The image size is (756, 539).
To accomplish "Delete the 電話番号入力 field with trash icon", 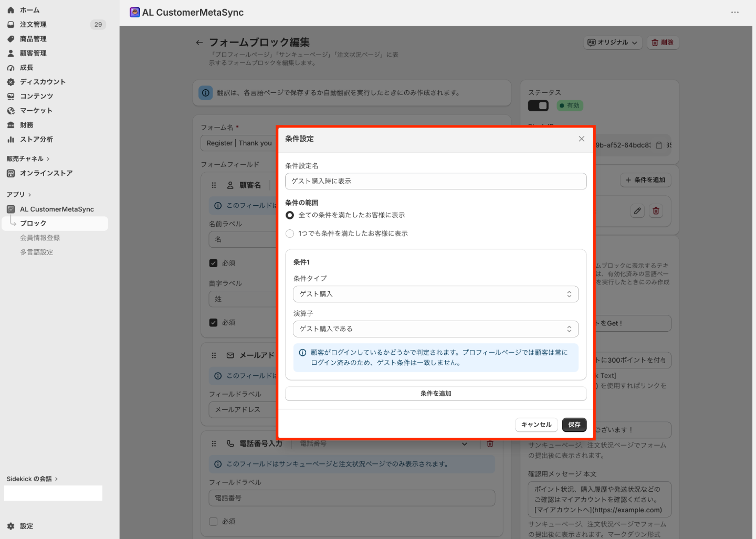I will 490,443.
